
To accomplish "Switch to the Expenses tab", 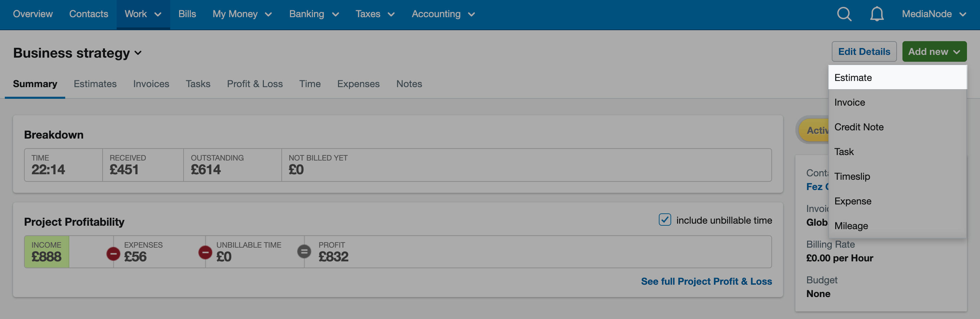I will 358,84.
